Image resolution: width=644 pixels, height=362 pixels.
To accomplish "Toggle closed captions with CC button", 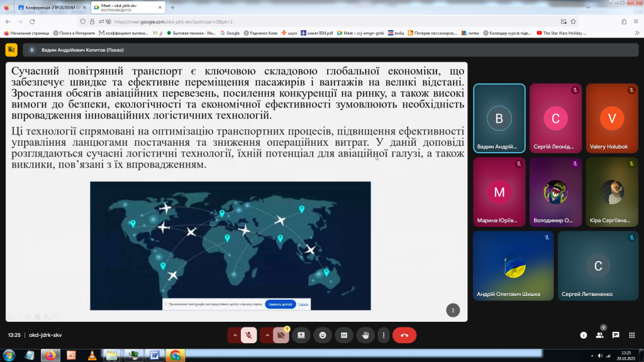I will point(343,335).
